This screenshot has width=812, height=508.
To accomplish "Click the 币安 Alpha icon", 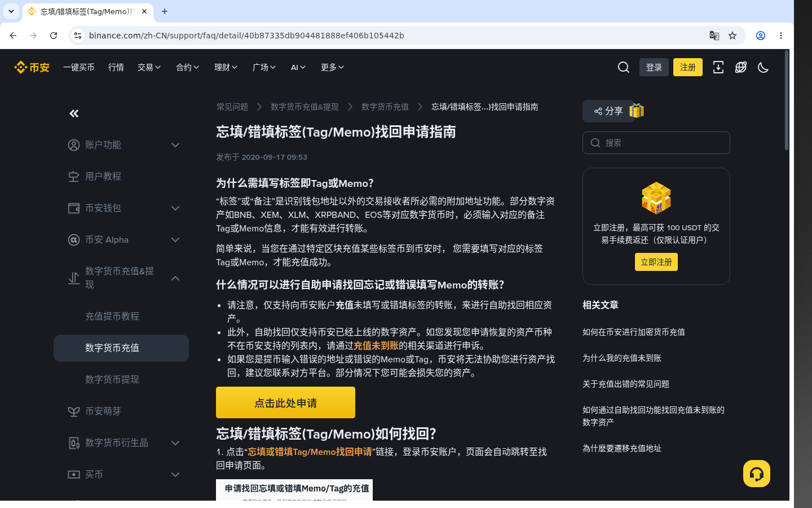I will (x=74, y=240).
